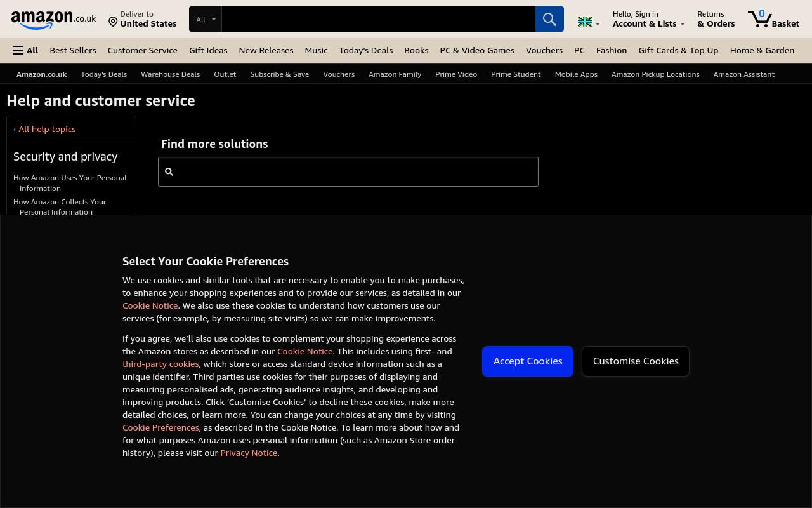The width and height of the screenshot is (812, 508).
Task: Go to Prime Video
Action: click(x=456, y=74)
